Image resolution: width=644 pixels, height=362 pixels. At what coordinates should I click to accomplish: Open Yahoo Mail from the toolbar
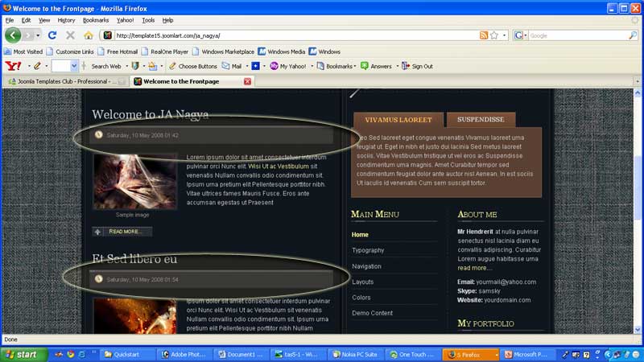232,66
